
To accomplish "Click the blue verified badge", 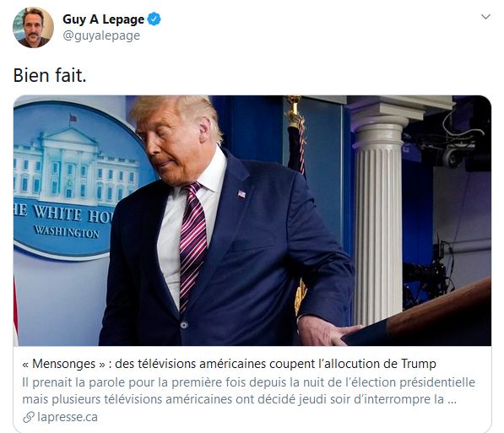I will (x=154, y=19).
